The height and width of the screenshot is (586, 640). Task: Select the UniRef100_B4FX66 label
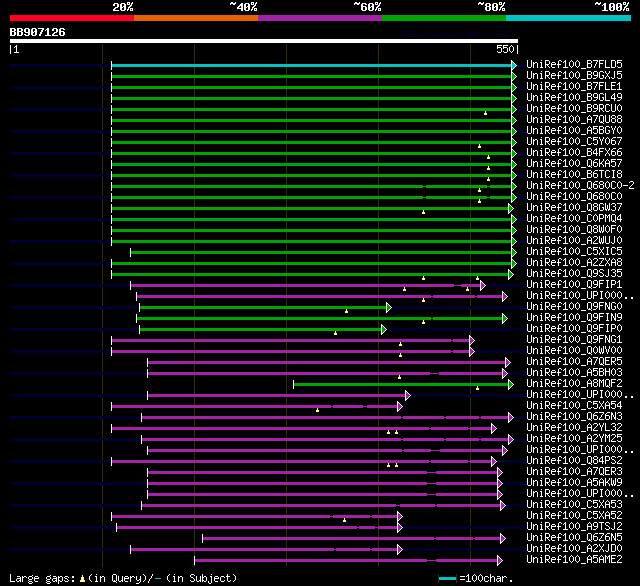(x=574, y=153)
